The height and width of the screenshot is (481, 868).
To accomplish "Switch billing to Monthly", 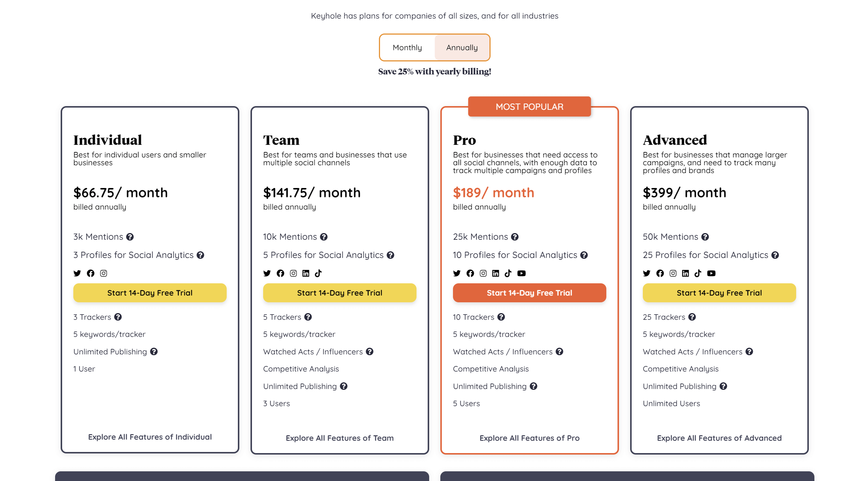I will 407,48.
